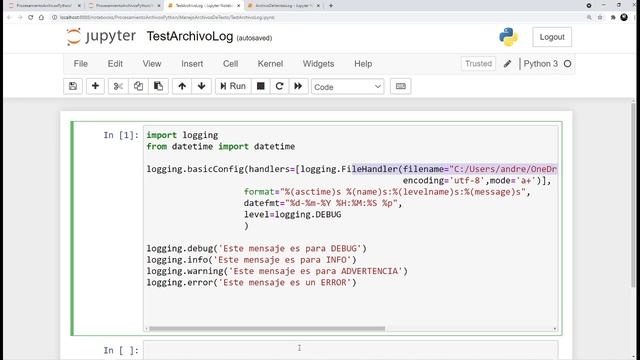The width and height of the screenshot is (640, 360).
Task: Rename the notebook title TestArchivoLog
Action: click(x=190, y=36)
